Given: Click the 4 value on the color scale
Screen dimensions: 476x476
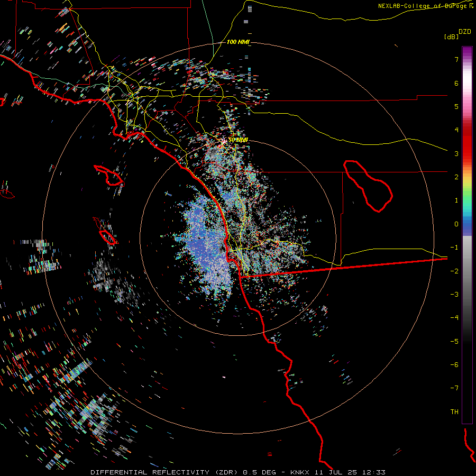Looking at the screenshot, I should [x=456, y=130].
